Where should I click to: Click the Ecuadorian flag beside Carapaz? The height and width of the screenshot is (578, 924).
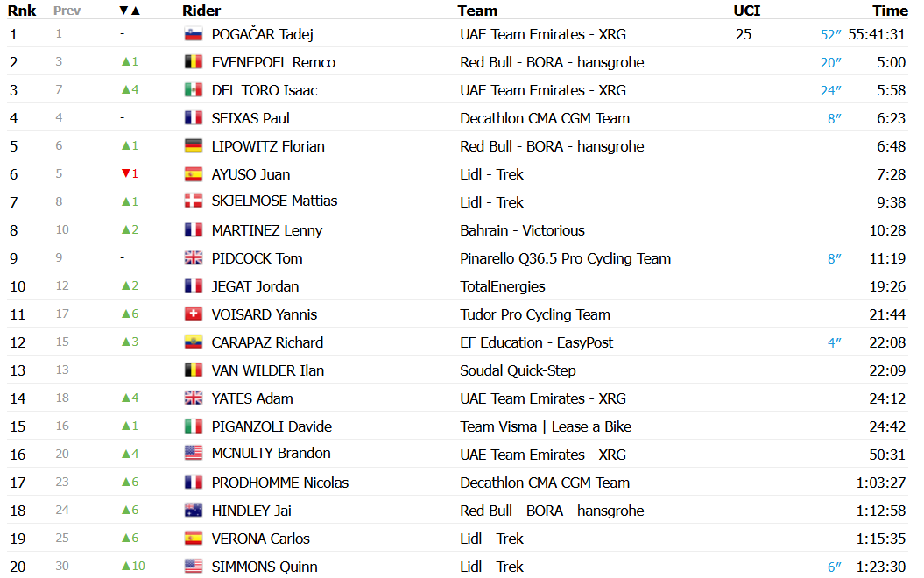194,342
